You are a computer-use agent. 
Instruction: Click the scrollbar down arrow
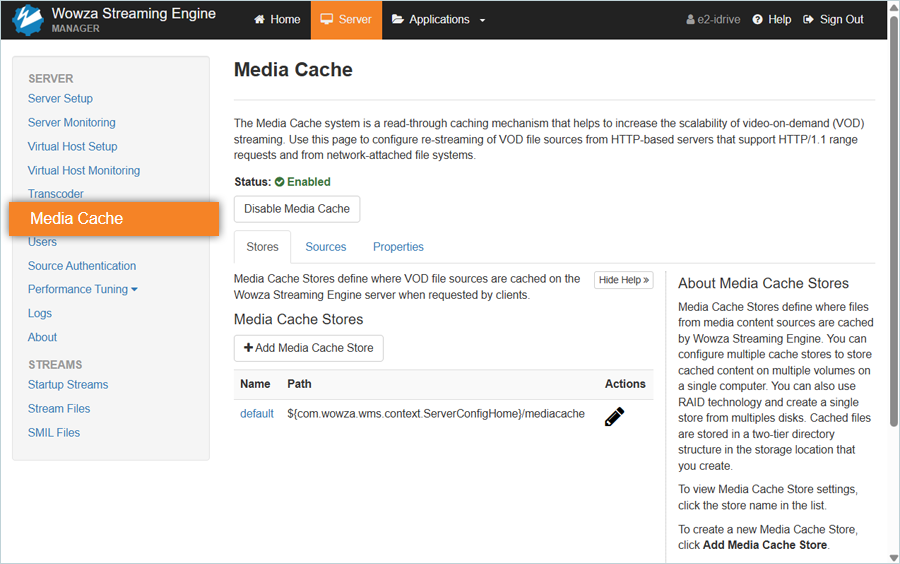pyautogui.click(x=894, y=557)
